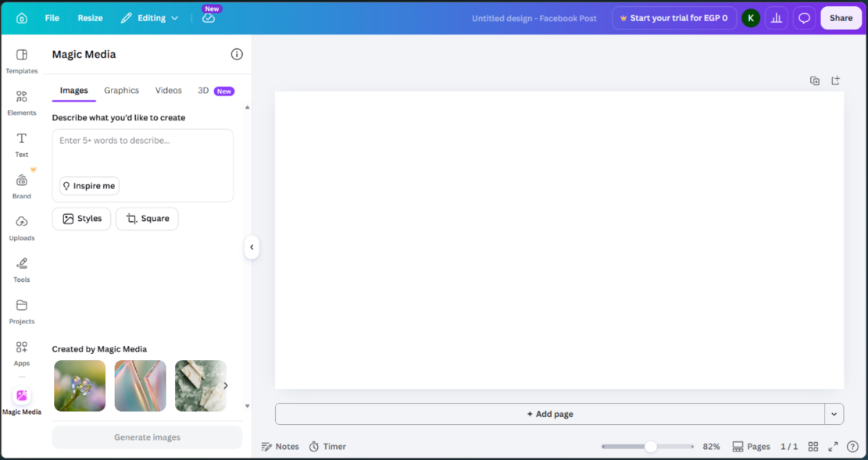Screen dimensions: 868x460
Task: Open the K account avatar
Action: [x=751, y=18]
